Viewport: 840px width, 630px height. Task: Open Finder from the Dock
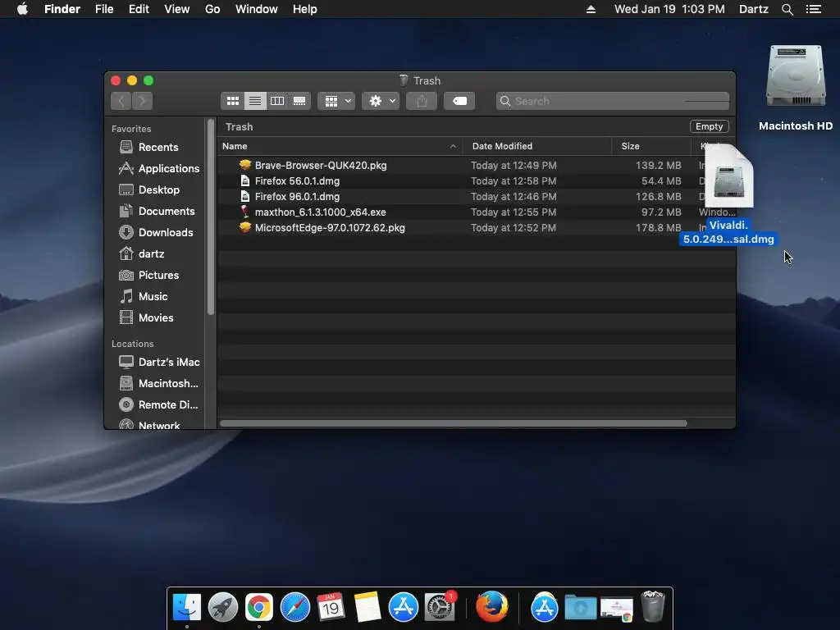[186, 608]
